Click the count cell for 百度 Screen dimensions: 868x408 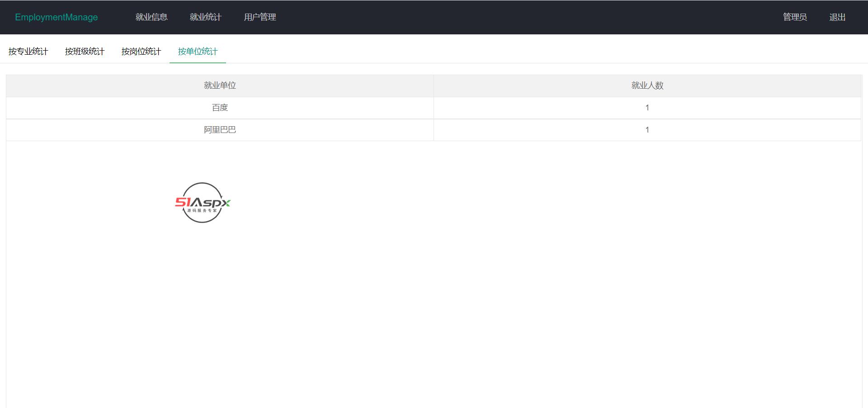click(x=647, y=108)
